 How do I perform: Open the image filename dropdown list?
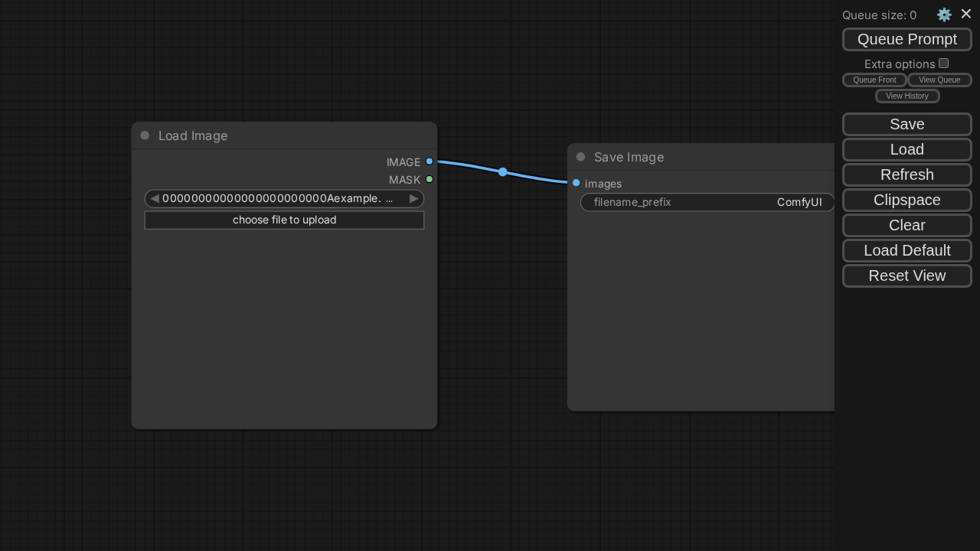pyautogui.click(x=283, y=199)
